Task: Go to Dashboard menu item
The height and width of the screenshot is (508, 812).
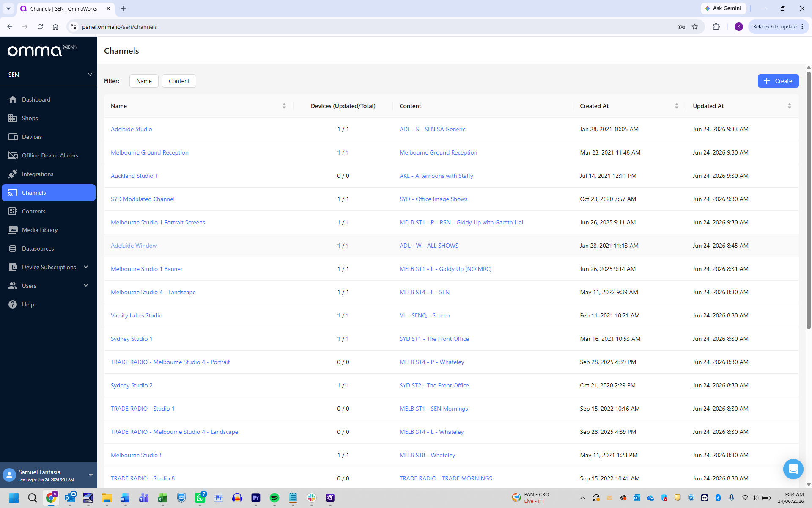Action: point(49,99)
